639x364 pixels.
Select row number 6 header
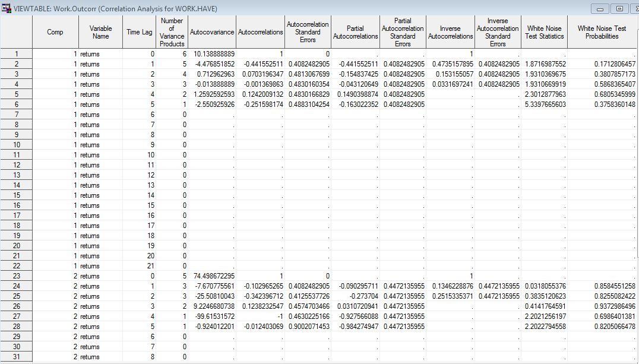click(16, 105)
